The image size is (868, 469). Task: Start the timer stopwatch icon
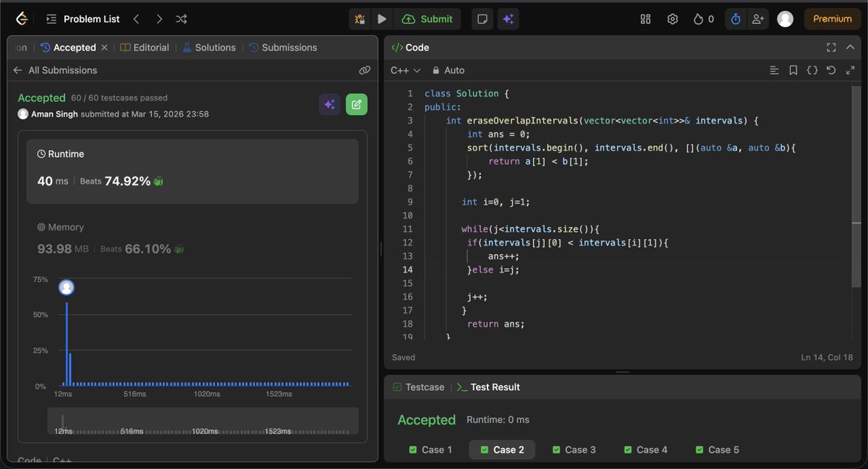(736, 19)
